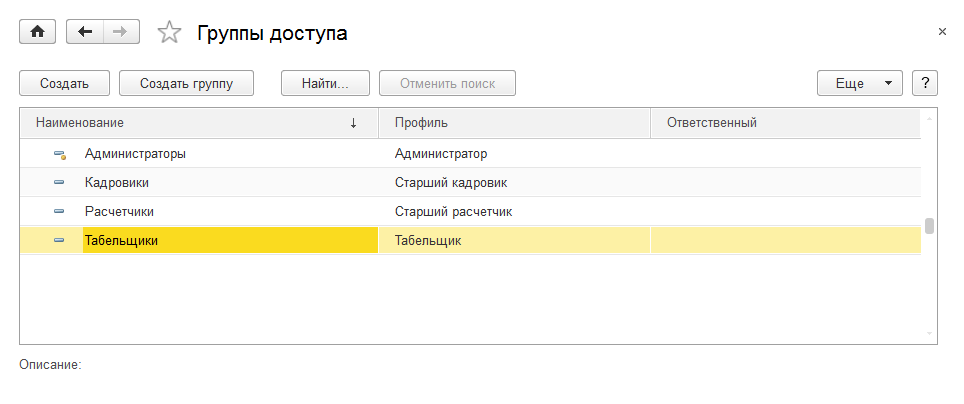Click the Администраторы row icon
Image resolution: width=964 pixels, height=404 pixels.
[59, 154]
